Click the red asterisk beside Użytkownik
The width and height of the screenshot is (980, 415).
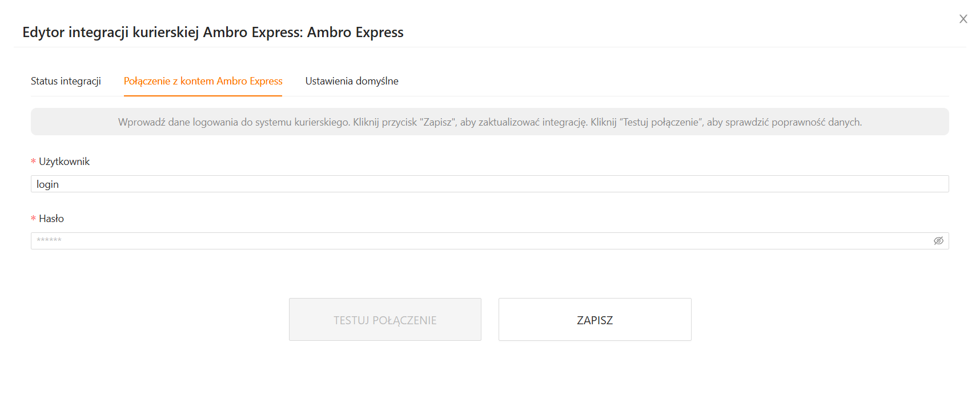(33, 162)
